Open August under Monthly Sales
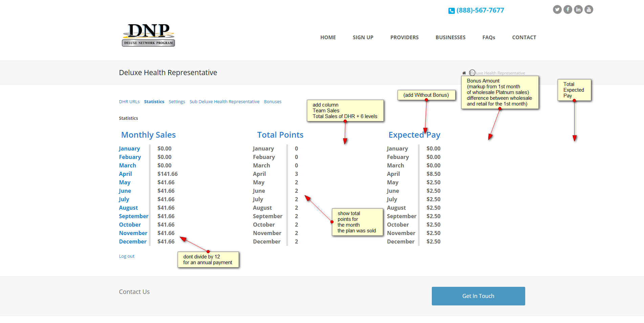 point(128,208)
